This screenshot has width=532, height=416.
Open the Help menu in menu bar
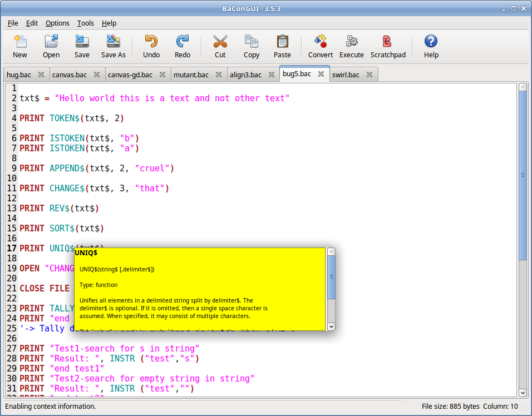point(109,23)
